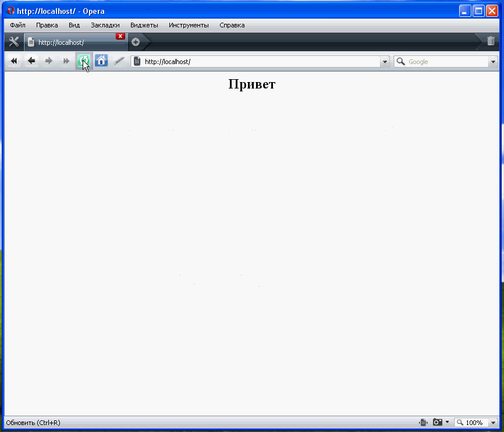This screenshot has width=504, height=432.
Task: Reload the page with the green Reload button
Action: 84,61
